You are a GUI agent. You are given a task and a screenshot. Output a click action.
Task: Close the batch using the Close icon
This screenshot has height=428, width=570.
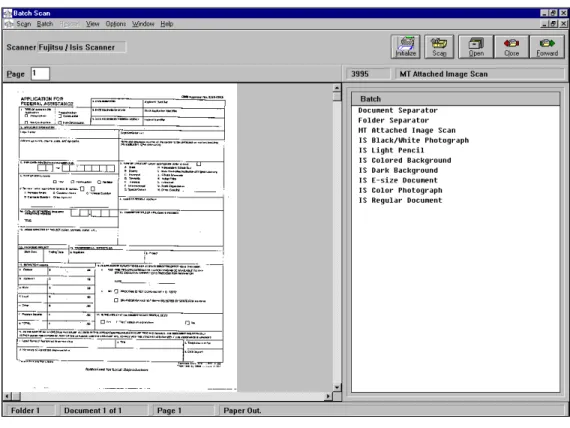click(x=511, y=47)
